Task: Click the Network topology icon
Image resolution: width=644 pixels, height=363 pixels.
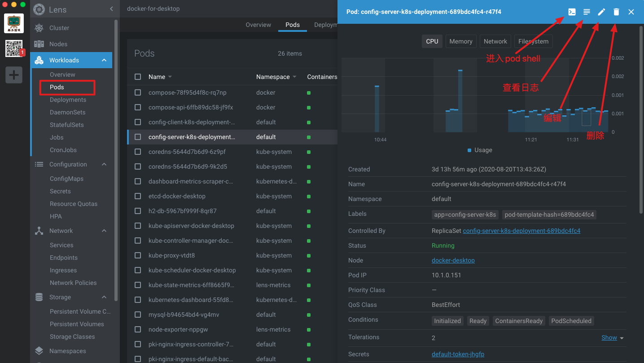Action: pyautogui.click(x=39, y=231)
